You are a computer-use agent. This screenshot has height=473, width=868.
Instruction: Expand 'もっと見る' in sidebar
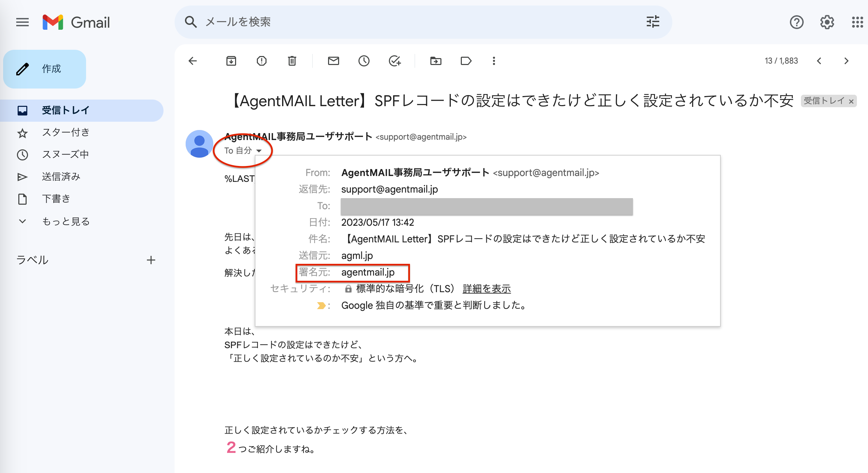click(65, 221)
